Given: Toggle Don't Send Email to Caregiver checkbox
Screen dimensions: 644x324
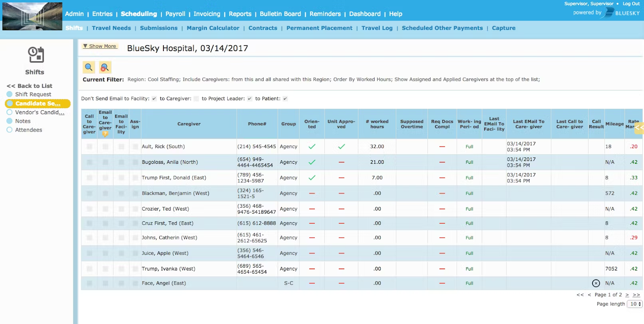Looking at the screenshot, I should coord(196,99).
